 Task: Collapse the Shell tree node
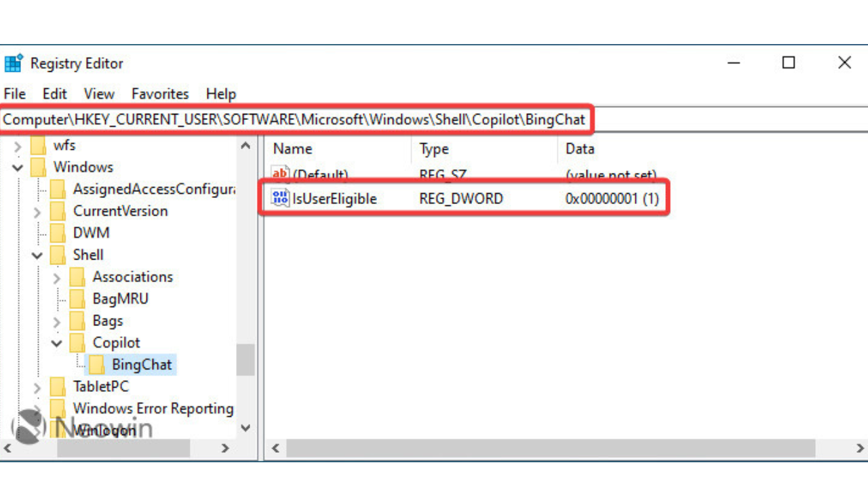pyautogui.click(x=37, y=256)
